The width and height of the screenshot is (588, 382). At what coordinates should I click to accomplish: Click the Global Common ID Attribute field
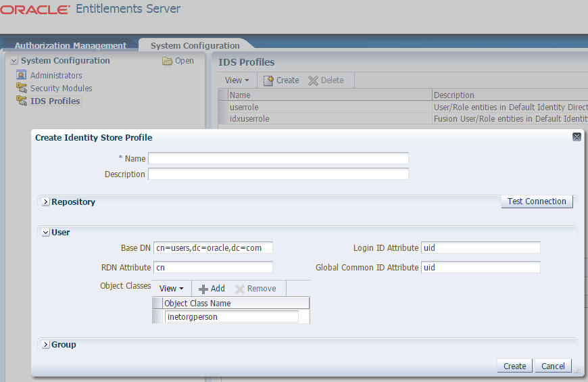[x=481, y=267]
